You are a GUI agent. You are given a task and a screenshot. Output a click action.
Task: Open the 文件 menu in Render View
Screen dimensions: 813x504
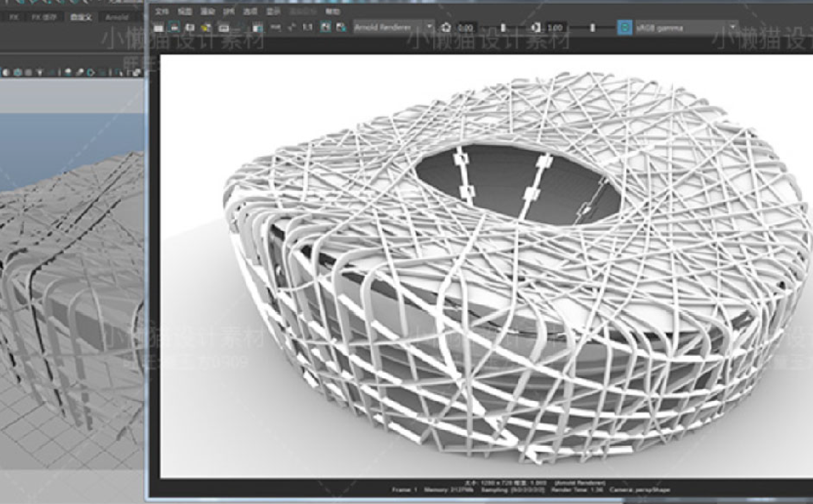tap(162, 11)
